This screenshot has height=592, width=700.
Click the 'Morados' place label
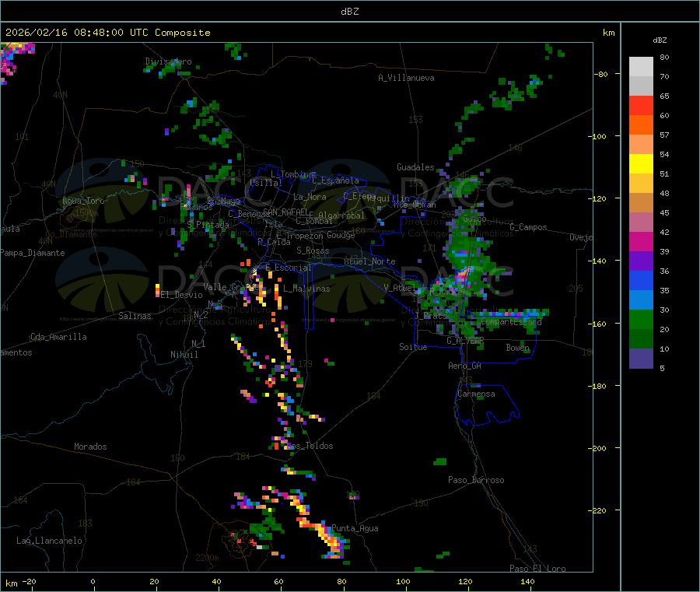point(90,447)
